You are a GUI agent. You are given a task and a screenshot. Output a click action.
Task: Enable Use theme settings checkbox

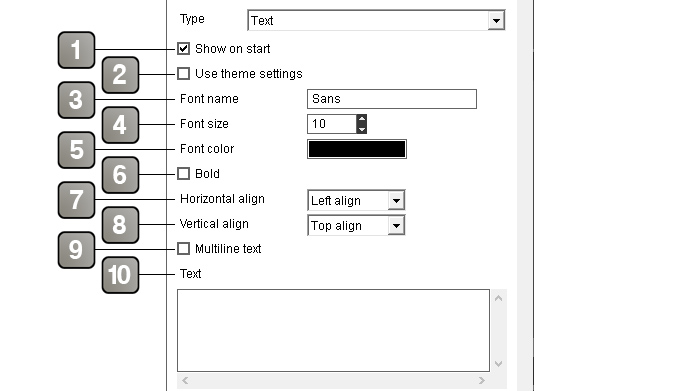click(183, 74)
